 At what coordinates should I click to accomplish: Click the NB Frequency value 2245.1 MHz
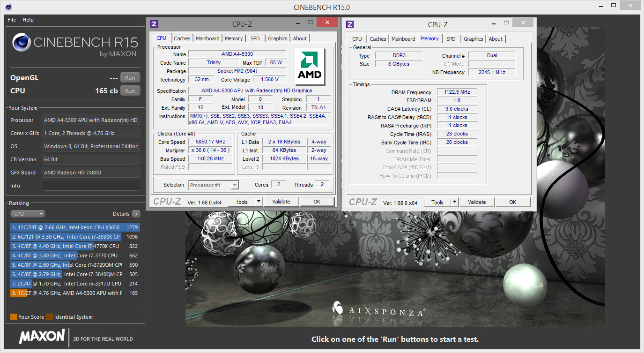coord(492,72)
